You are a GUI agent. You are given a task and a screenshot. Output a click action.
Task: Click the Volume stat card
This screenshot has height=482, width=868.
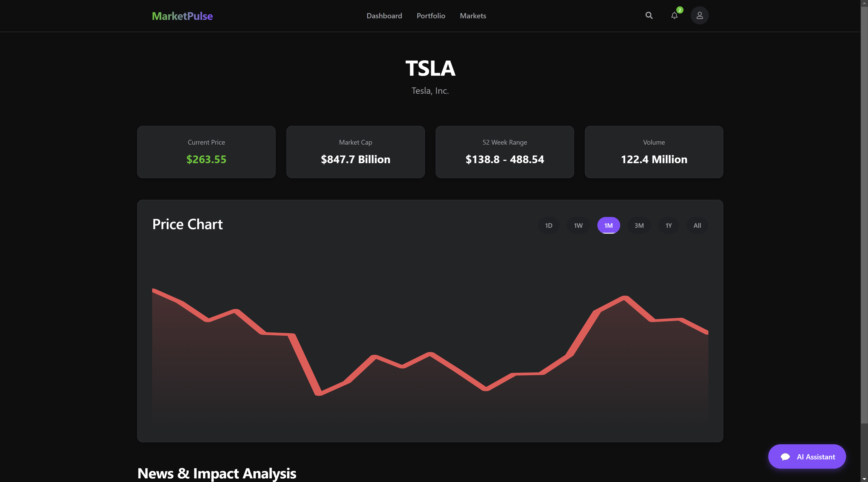[x=654, y=152]
